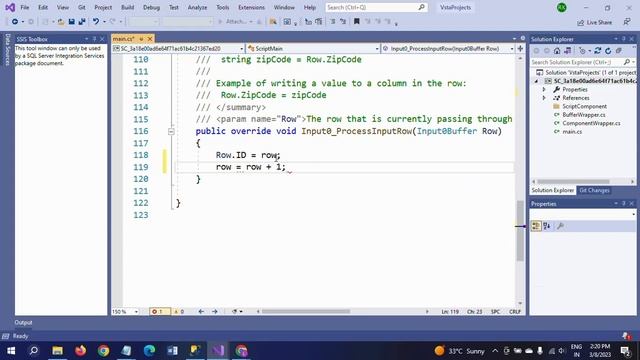Click the editor horizontal scrollbar thumb
Image resolution: width=640 pixels, height=360 pixels.
pyautogui.click(x=306, y=311)
